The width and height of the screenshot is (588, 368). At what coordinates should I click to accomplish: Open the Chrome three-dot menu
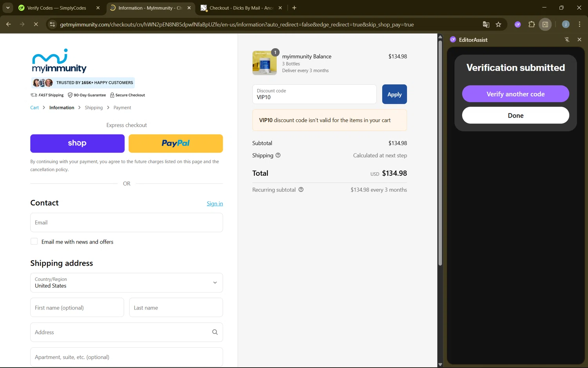point(579,24)
